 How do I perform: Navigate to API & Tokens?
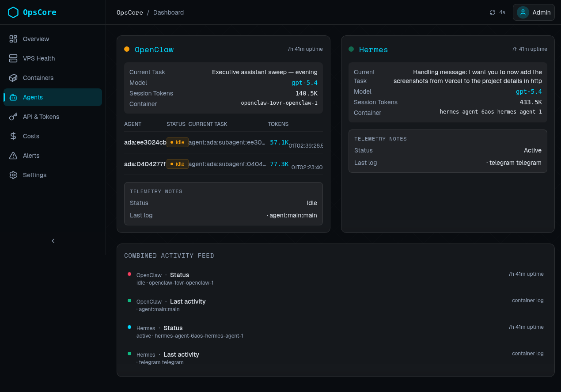pyautogui.click(x=53, y=117)
